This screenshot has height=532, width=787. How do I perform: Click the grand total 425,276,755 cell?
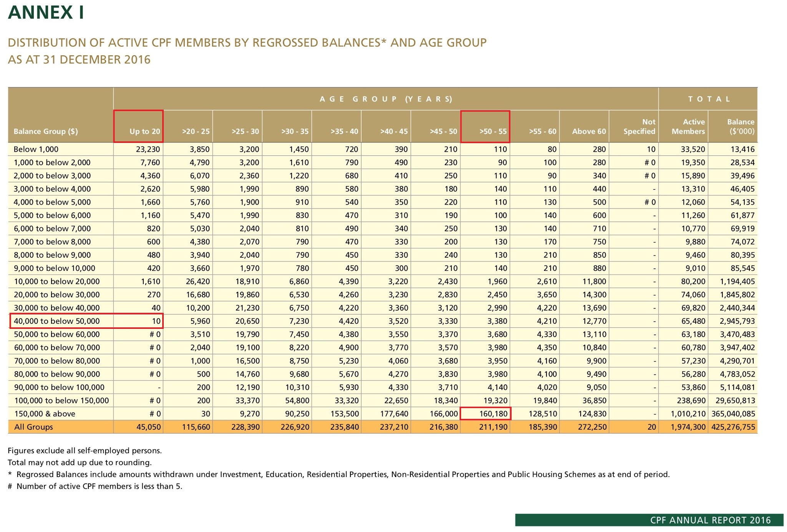pos(733,427)
